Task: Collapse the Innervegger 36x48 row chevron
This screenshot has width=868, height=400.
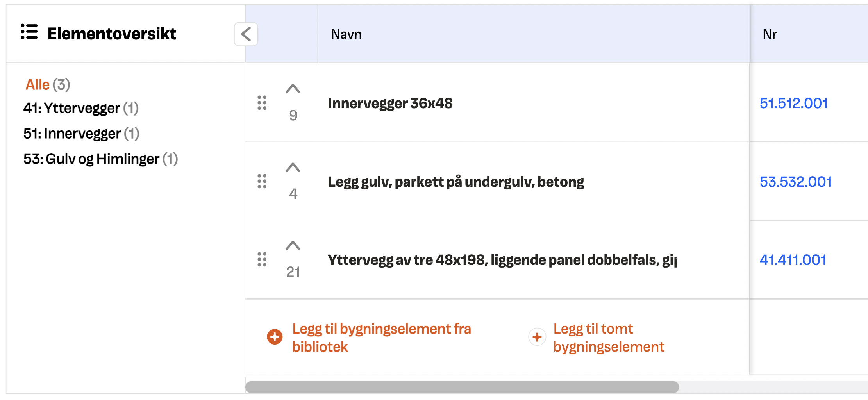Action: coord(293,89)
